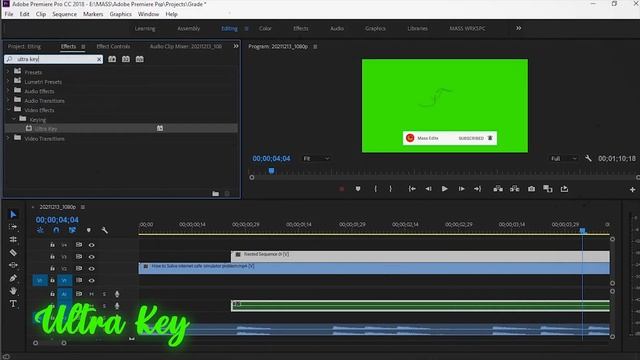This screenshot has width=640, height=360.
Task: Expand the Audio Effects folder
Action: tap(8, 90)
